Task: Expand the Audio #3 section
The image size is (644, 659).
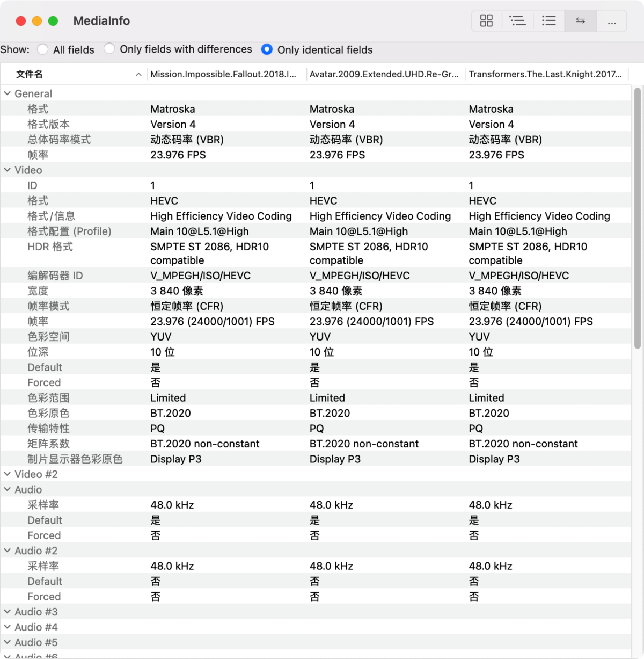Action: (8, 611)
